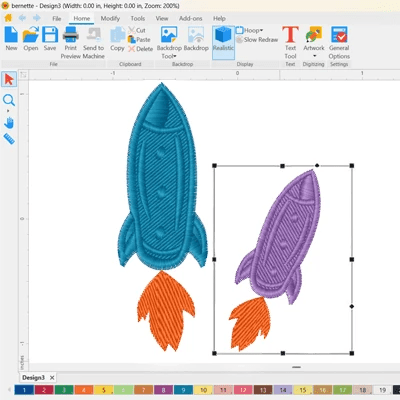Open the Add-ons tab
The image size is (400, 400).
(x=191, y=19)
